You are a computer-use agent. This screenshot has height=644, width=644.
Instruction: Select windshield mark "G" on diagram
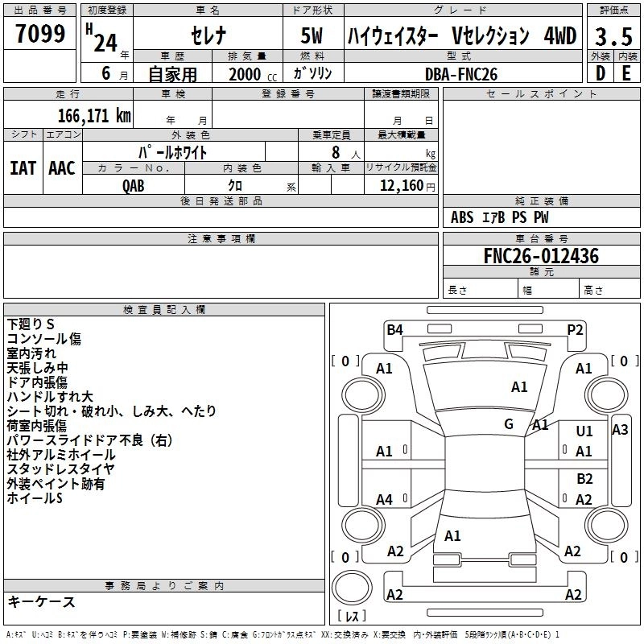coord(509,424)
